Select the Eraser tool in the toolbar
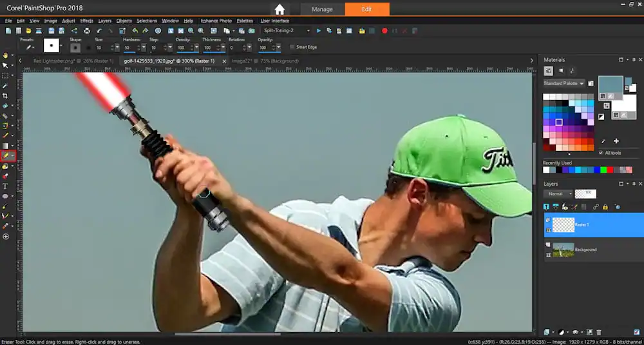The height and width of the screenshot is (345, 644). pyautogui.click(x=6, y=155)
